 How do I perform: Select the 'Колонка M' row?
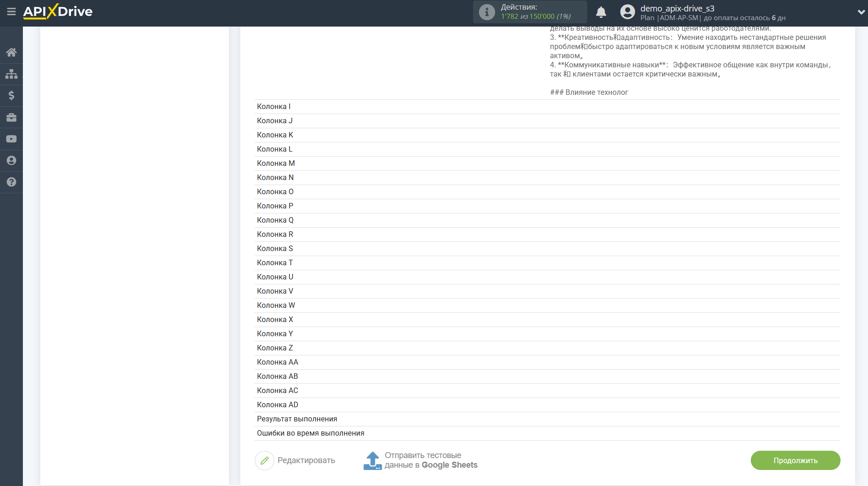click(547, 164)
